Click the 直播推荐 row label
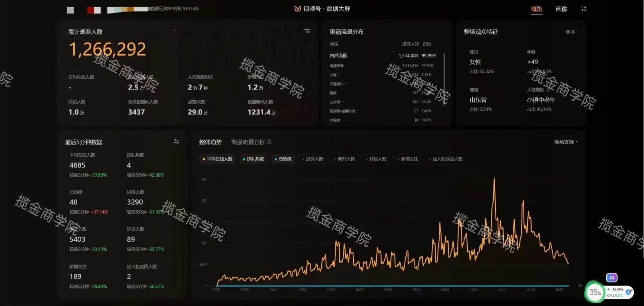This screenshot has height=306, width=644. click(x=337, y=66)
